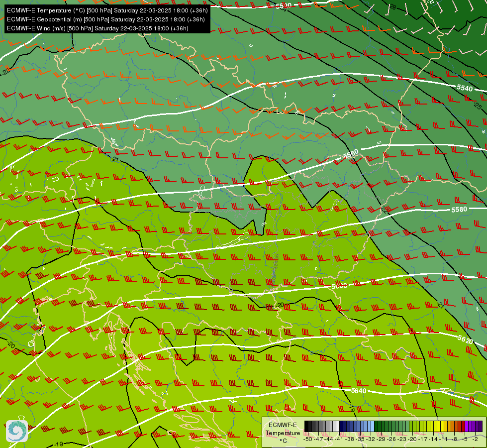This screenshot has height=448, width=487.
Task: Click the -38 legend tick label
Action: [x=350, y=439]
